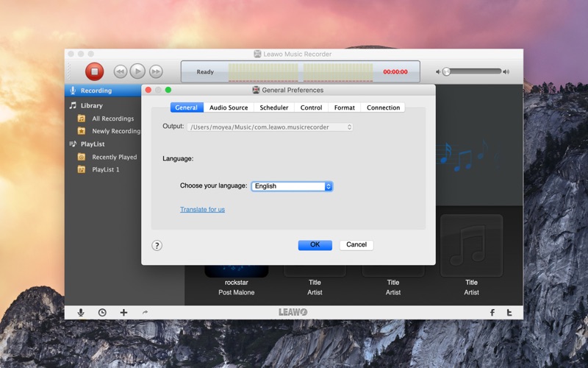Open Newly Recording folder
The width and height of the screenshot is (588, 368).
(116, 131)
